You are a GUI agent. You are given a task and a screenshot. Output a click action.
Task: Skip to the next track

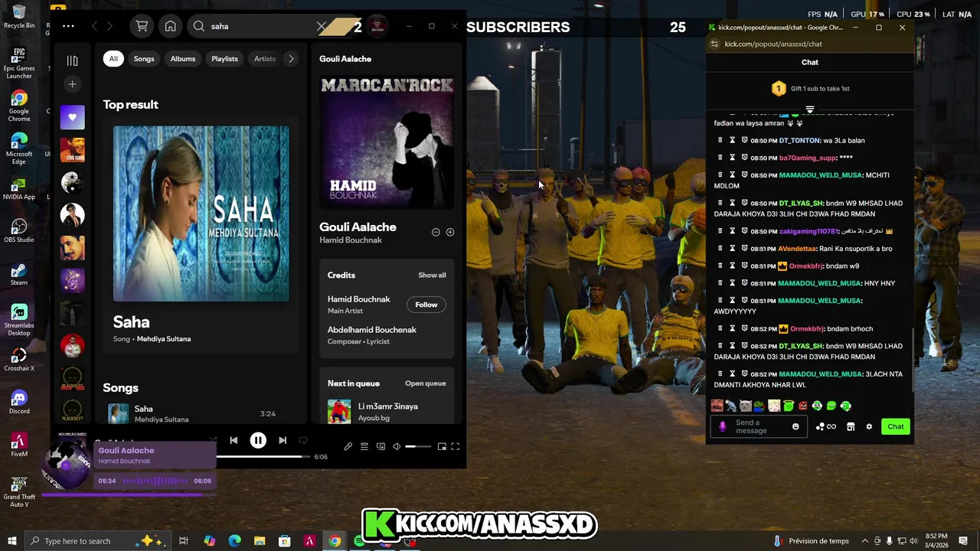click(x=283, y=441)
